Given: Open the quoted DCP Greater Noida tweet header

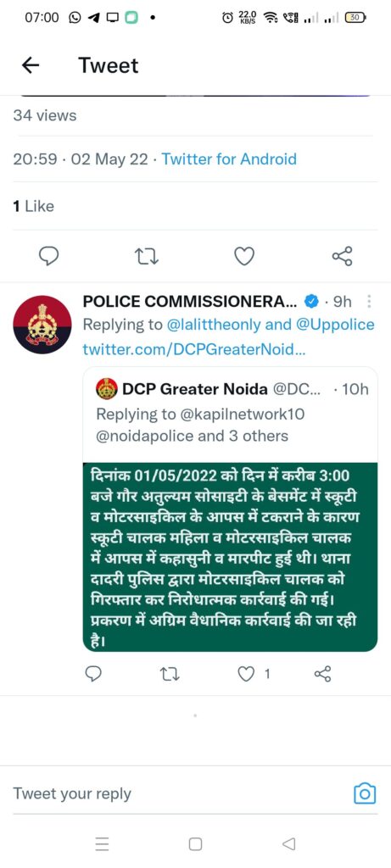Looking at the screenshot, I should tap(232, 390).
